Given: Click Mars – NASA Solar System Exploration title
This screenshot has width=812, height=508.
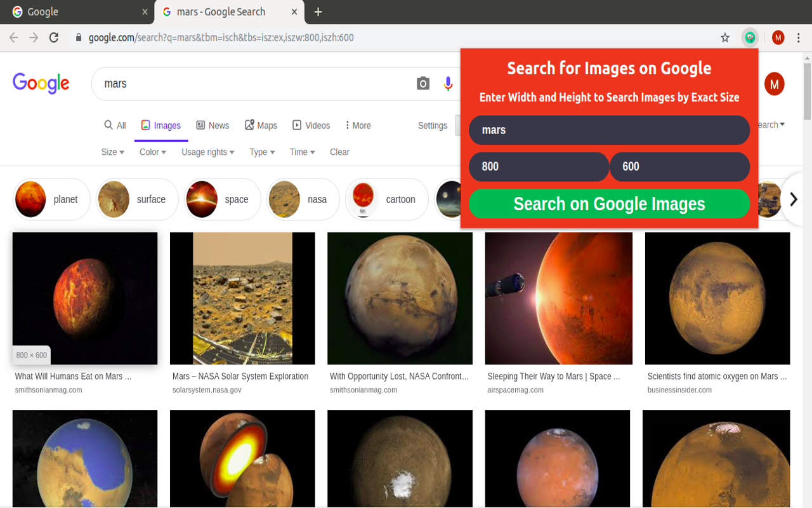Looking at the screenshot, I should tap(240, 377).
